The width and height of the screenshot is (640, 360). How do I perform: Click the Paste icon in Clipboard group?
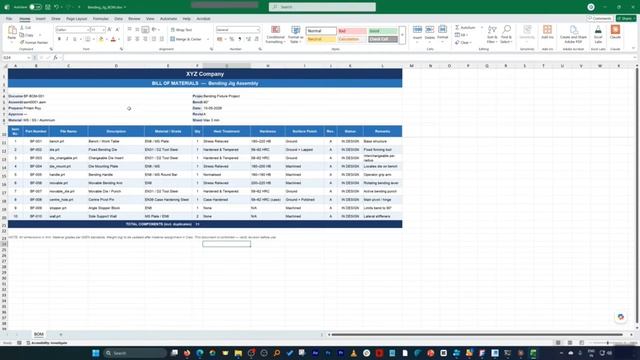[12, 30]
